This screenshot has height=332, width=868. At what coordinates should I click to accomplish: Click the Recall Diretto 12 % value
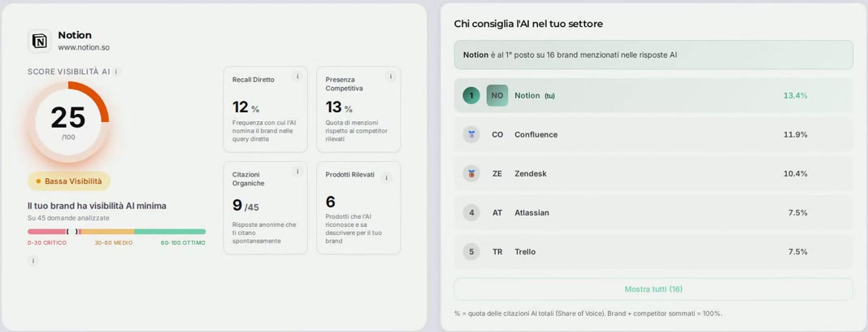[x=245, y=107]
